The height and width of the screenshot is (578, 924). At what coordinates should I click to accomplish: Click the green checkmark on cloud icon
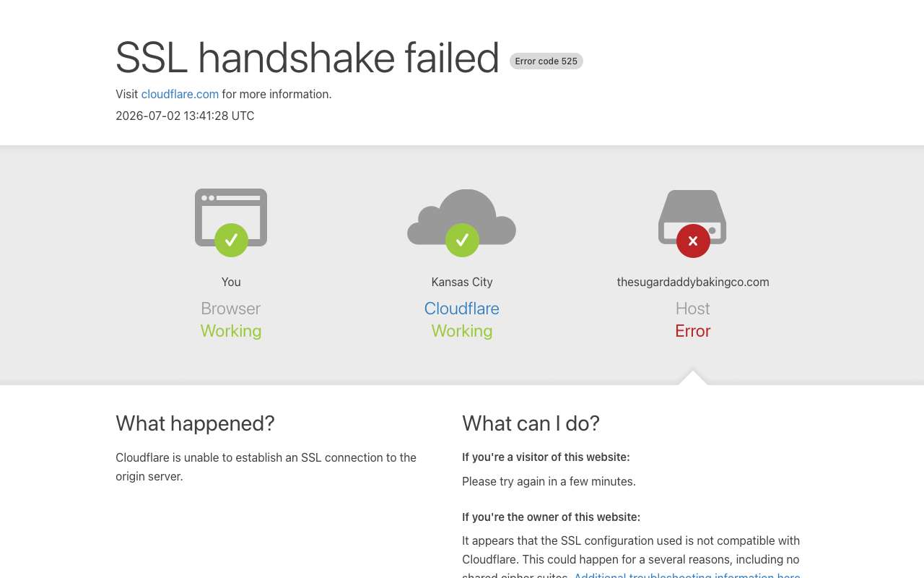[x=462, y=240]
